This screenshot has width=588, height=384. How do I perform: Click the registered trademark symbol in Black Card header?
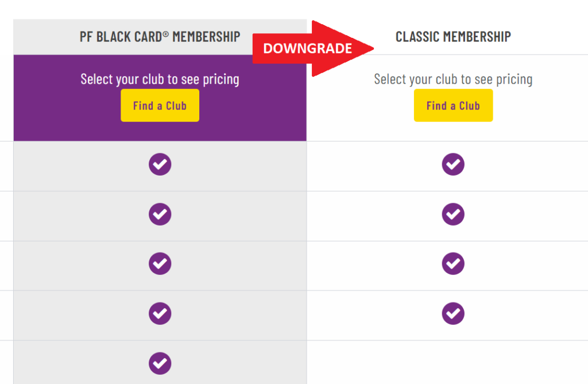tap(165, 34)
